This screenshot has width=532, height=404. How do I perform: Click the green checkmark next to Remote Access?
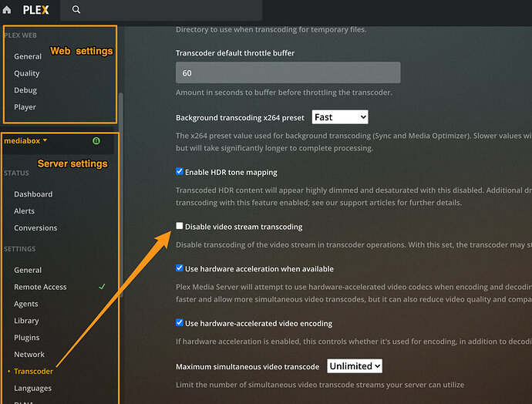pyautogui.click(x=102, y=287)
